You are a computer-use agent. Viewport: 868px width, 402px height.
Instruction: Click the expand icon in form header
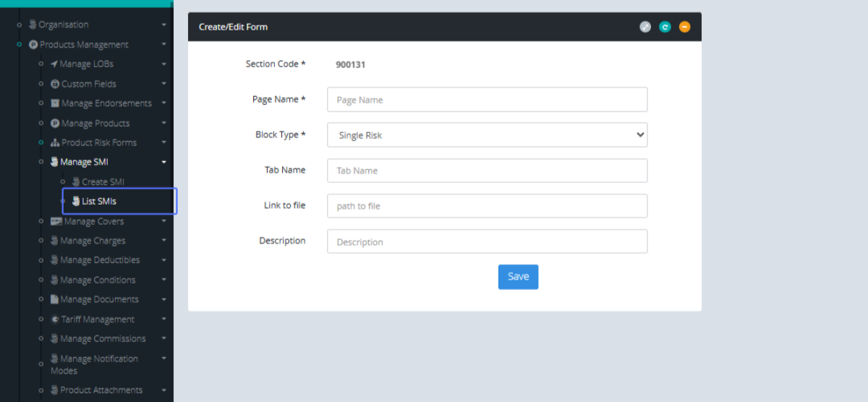coord(645,27)
